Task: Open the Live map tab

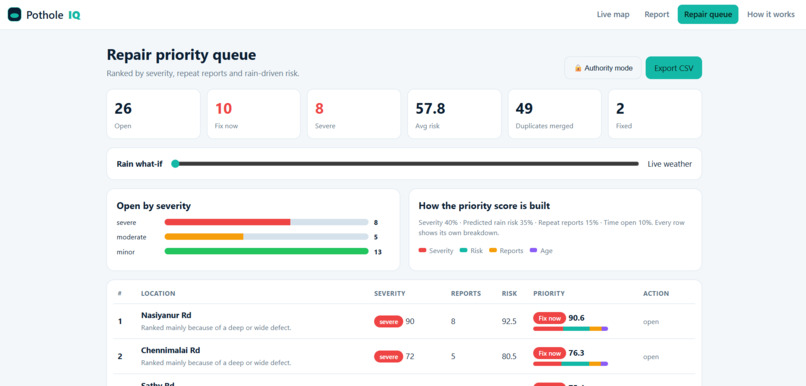Action: tap(613, 14)
